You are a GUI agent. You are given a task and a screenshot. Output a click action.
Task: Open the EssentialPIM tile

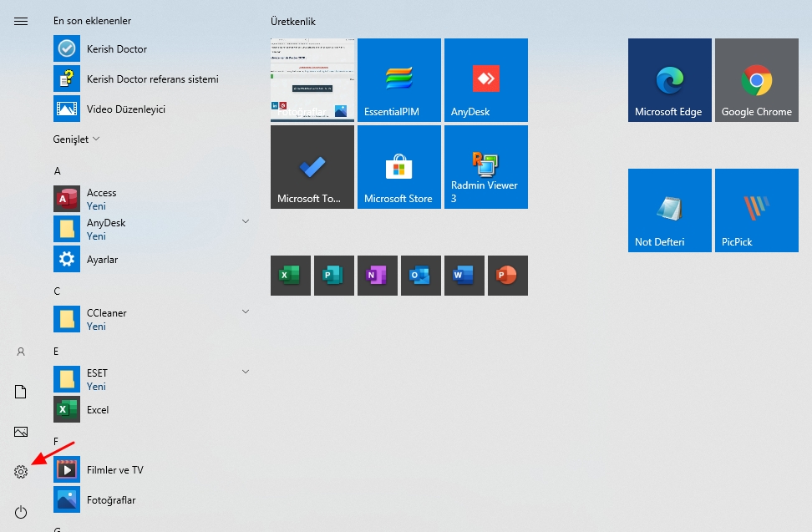click(x=399, y=80)
